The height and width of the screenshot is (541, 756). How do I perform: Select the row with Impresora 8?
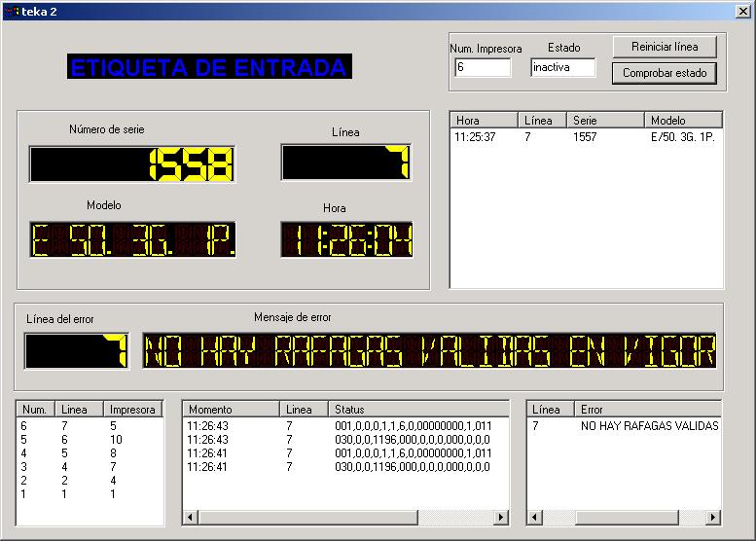(90, 452)
